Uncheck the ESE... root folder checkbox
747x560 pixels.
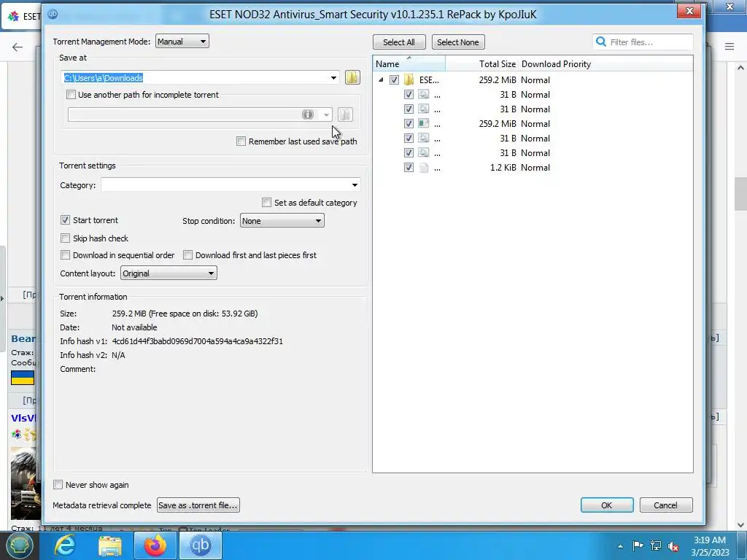pyautogui.click(x=394, y=80)
